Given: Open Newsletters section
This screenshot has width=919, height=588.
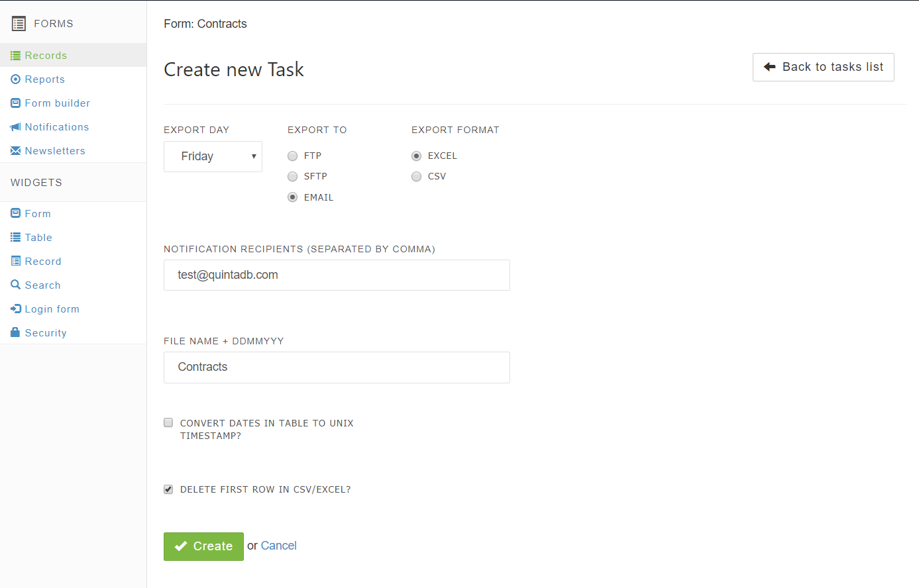Looking at the screenshot, I should [55, 151].
